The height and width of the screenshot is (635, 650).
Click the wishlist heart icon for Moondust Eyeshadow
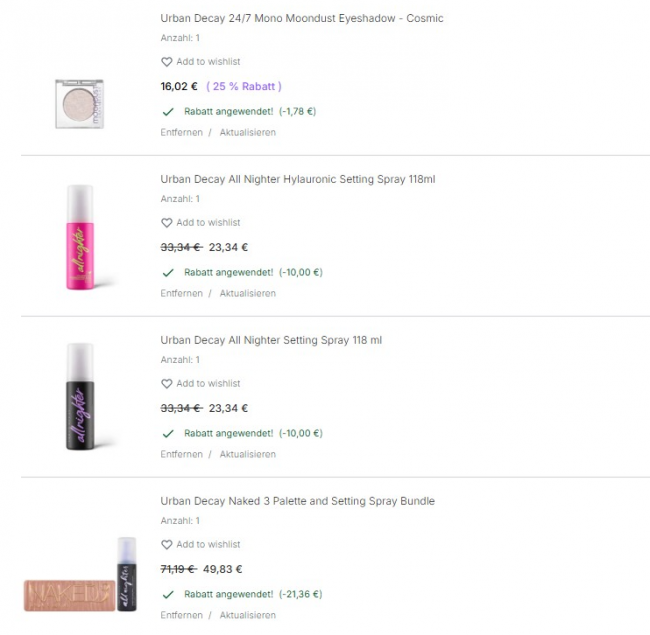[167, 62]
